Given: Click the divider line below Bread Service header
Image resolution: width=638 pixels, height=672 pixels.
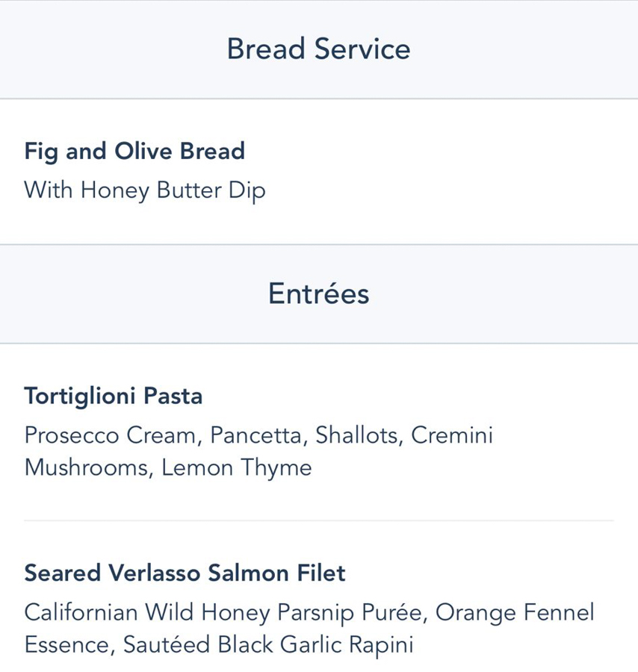Looking at the screenshot, I should (x=318, y=99).
